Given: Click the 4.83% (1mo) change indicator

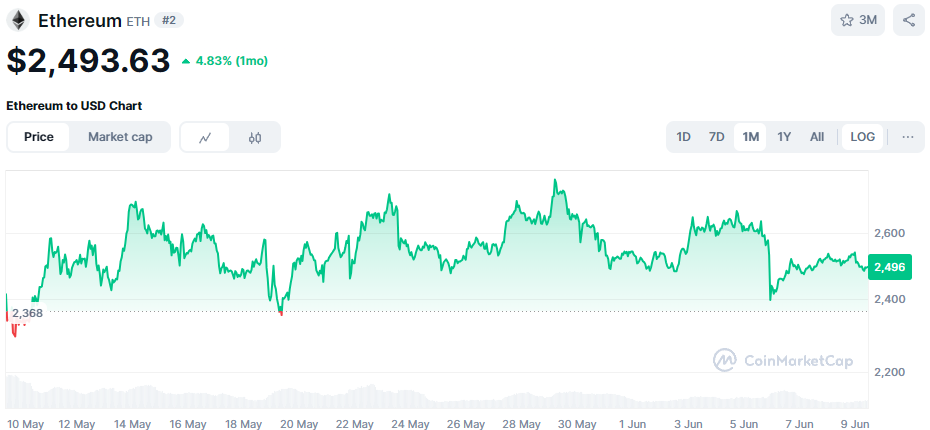Looking at the screenshot, I should tap(224, 61).
